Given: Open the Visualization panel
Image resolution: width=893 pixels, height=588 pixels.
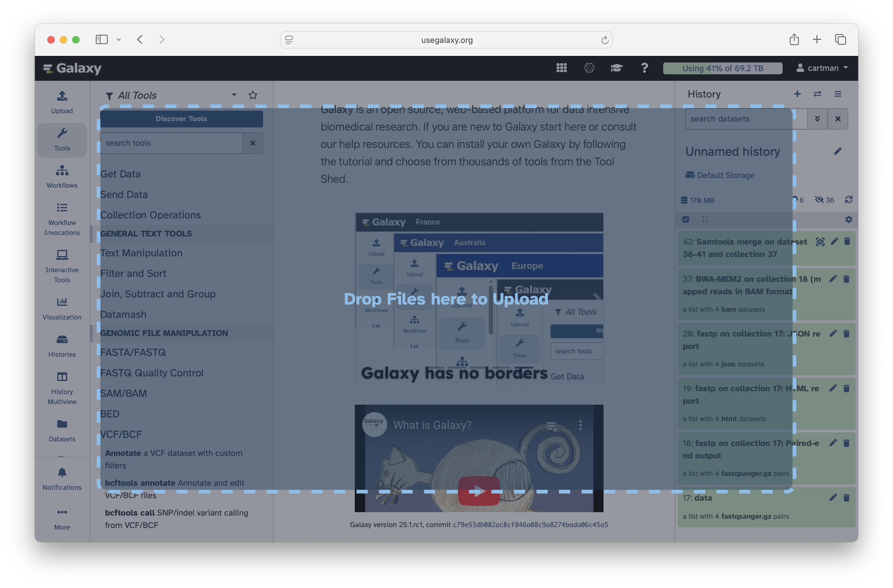Looking at the screenshot, I should 62,308.
